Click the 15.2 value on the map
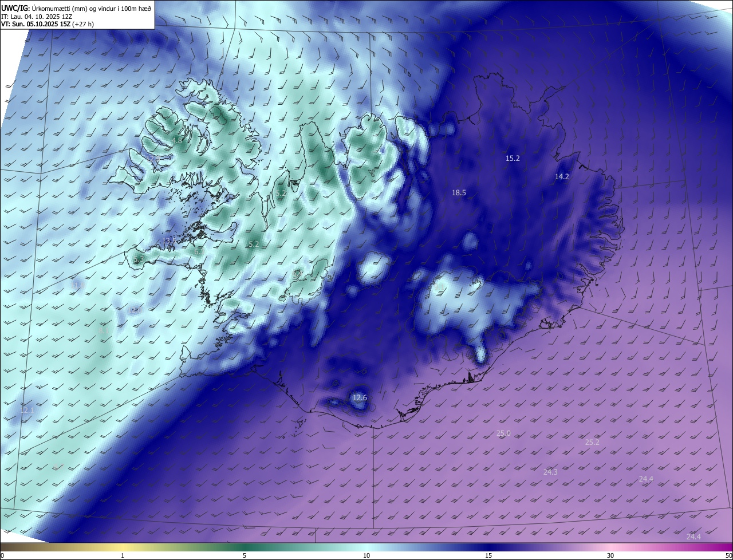The width and height of the screenshot is (733, 560). point(513,158)
